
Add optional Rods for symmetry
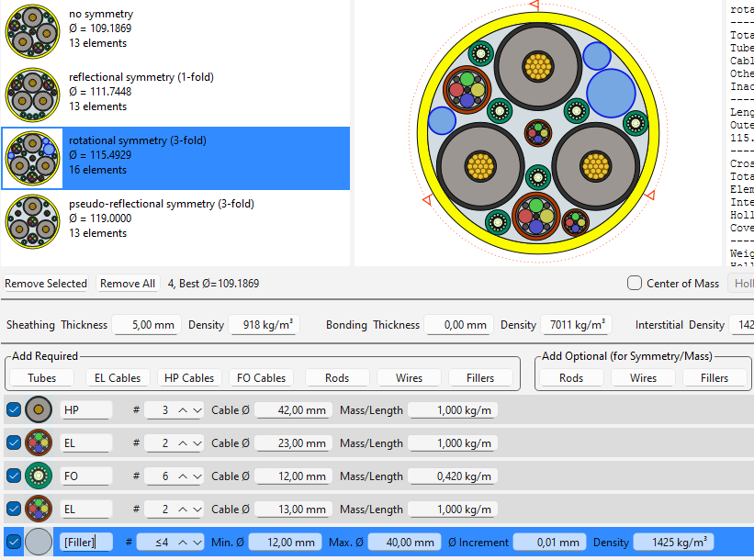click(x=571, y=378)
